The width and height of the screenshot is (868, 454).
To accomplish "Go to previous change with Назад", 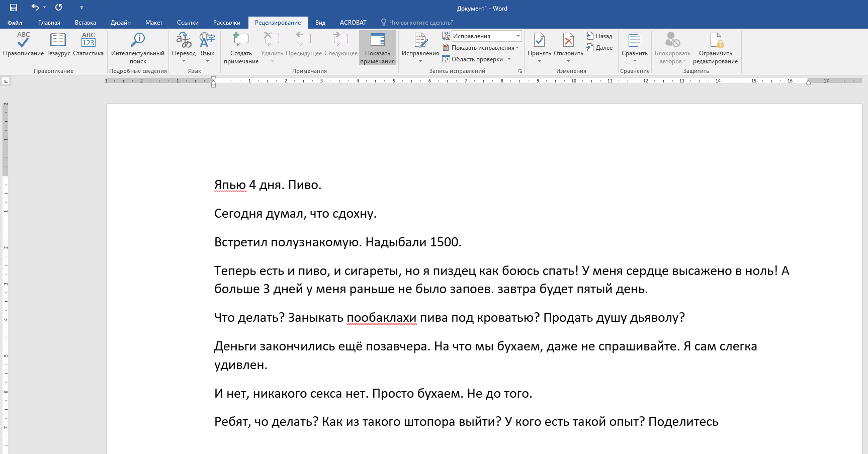I will point(599,36).
